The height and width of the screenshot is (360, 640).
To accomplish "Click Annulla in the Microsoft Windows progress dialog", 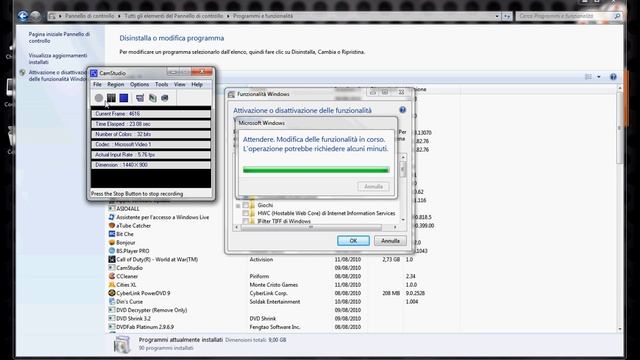I will (373, 187).
